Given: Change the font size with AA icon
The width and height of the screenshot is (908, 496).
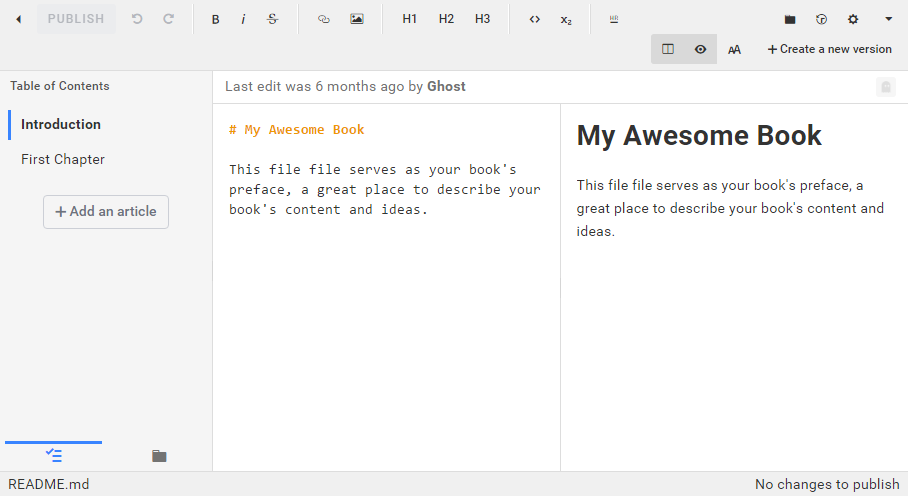Looking at the screenshot, I should coord(734,50).
